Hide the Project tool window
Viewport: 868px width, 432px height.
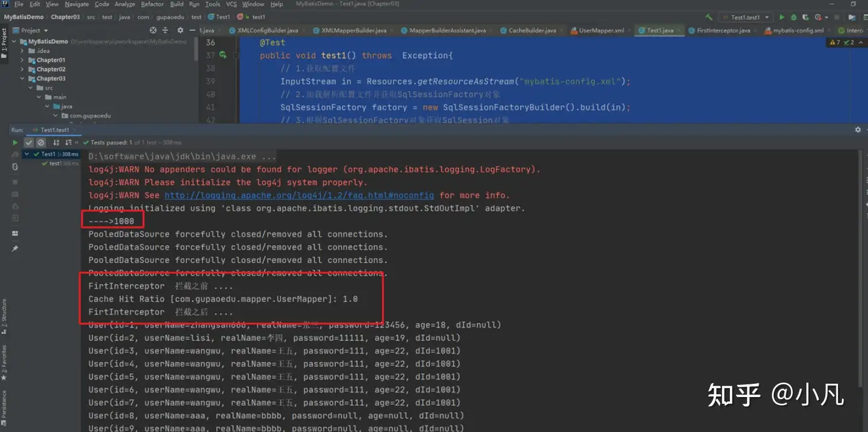click(x=193, y=30)
